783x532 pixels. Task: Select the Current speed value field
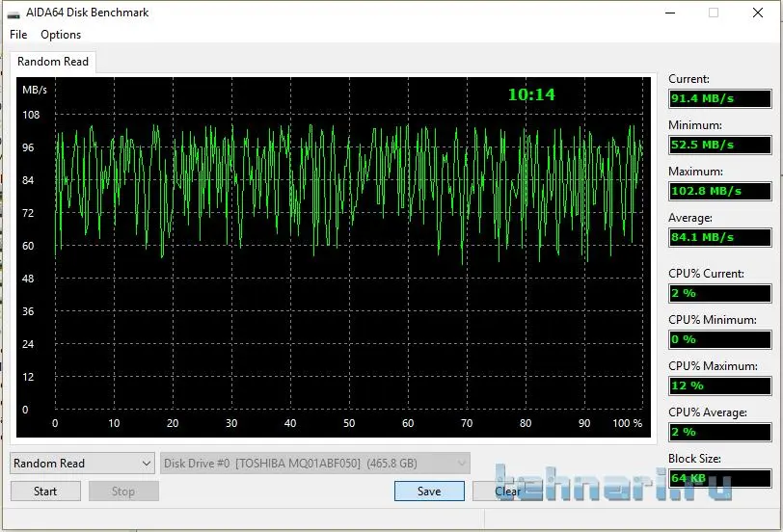point(719,99)
